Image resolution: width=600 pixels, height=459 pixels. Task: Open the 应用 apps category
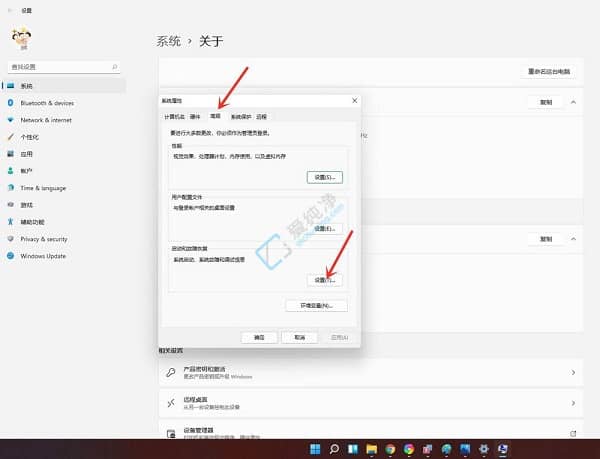pos(64,154)
